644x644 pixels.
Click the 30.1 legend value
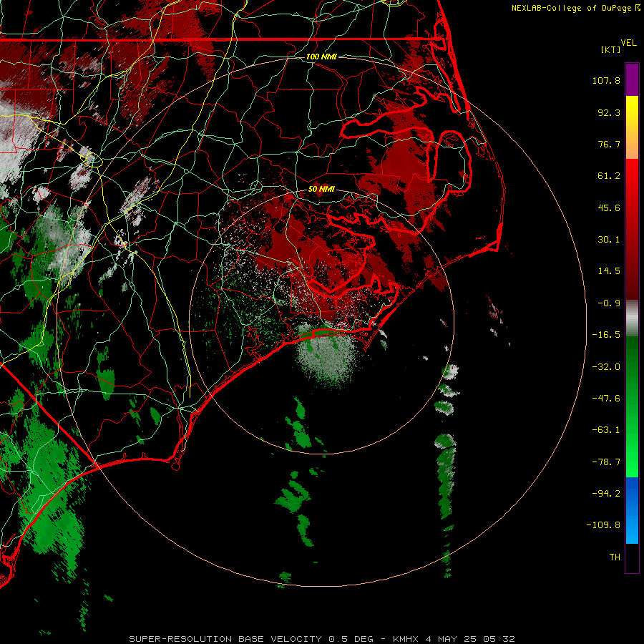pyautogui.click(x=609, y=240)
